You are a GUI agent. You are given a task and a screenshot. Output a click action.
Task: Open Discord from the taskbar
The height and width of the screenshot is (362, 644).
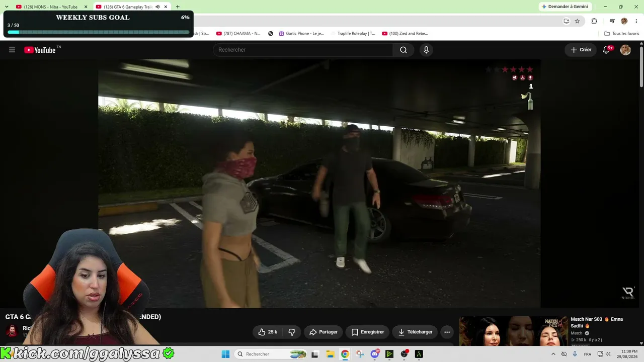tap(374, 354)
